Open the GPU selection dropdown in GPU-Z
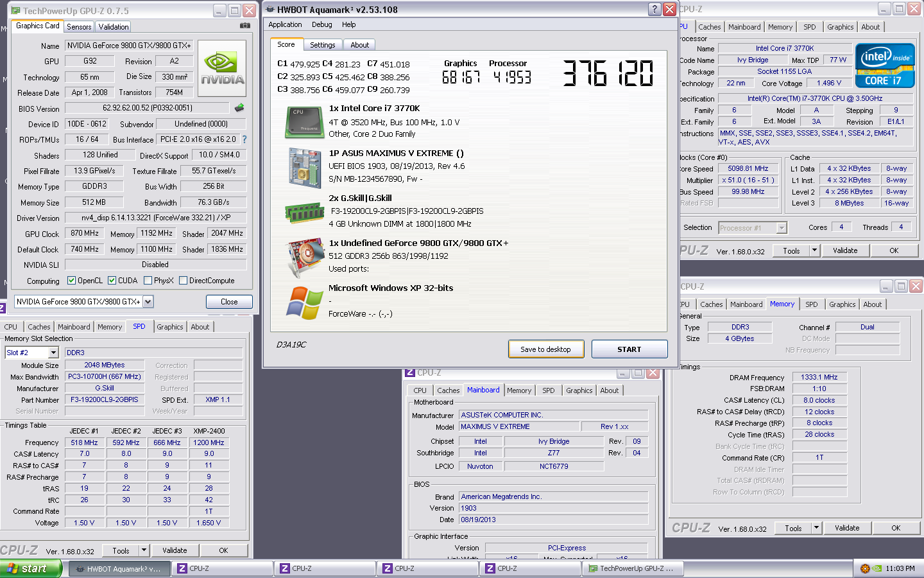 point(148,301)
